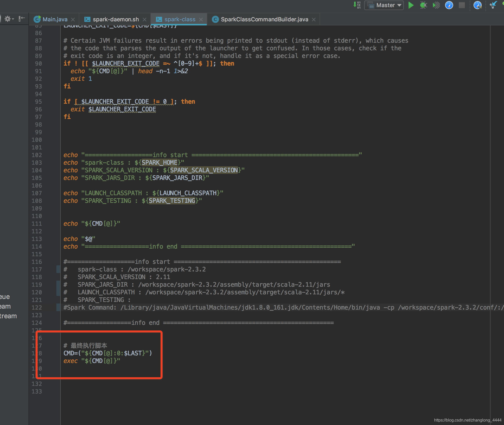
Task: Hide the left tool window
Action: [22, 19]
